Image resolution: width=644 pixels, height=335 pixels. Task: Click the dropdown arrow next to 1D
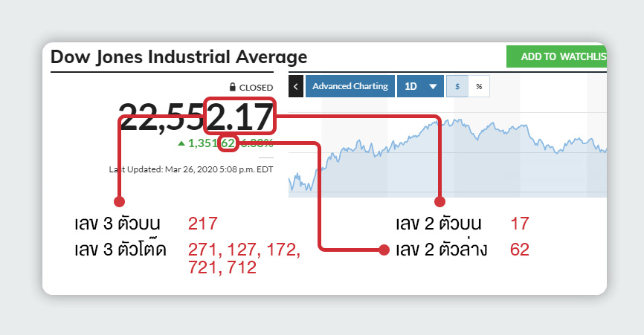432,87
